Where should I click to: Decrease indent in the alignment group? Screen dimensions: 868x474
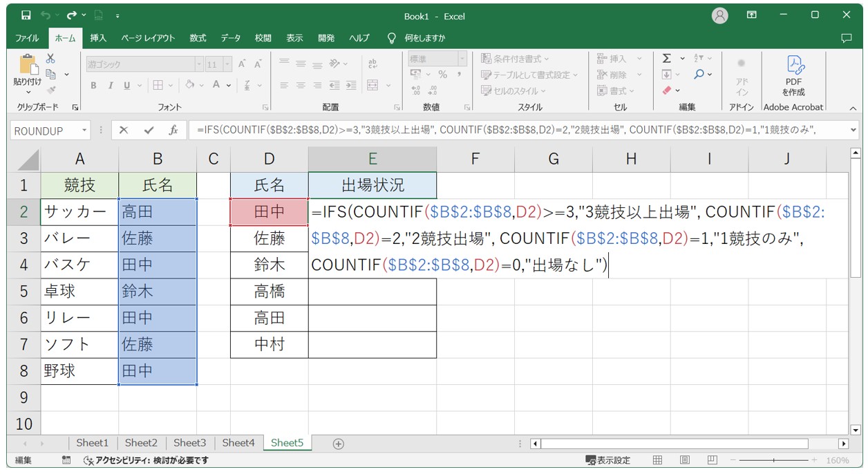334,85
